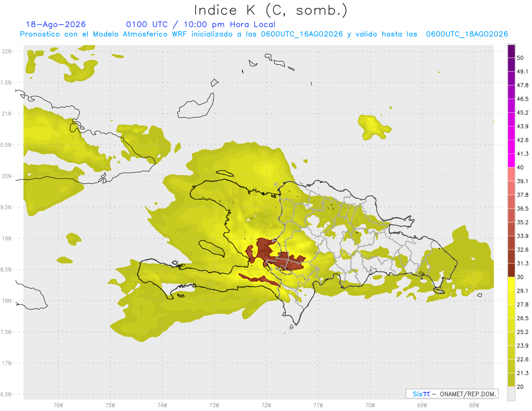
Task: Click '0100 UTC / 10:00 pm Hora Local' text
Action: pyautogui.click(x=200, y=24)
